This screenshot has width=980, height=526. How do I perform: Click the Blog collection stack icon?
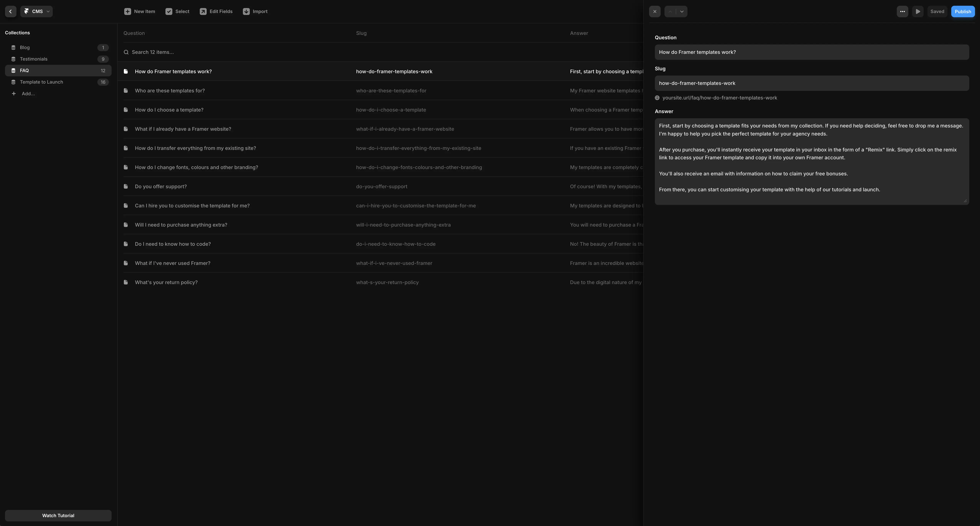tap(13, 47)
